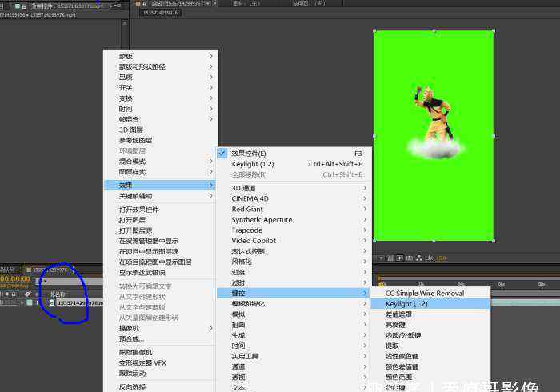Open 生成 generate submenu
The height and width of the screenshot is (392, 560).
tap(293, 335)
